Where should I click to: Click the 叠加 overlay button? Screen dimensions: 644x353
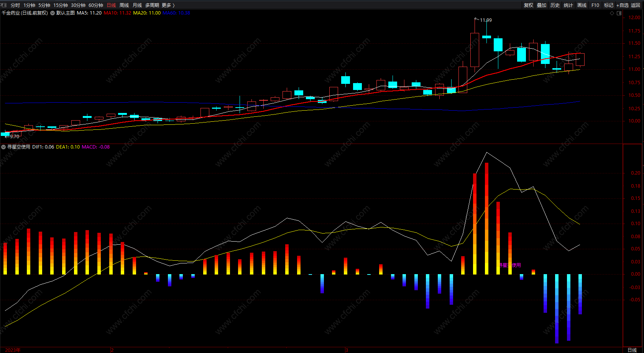coord(542,5)
